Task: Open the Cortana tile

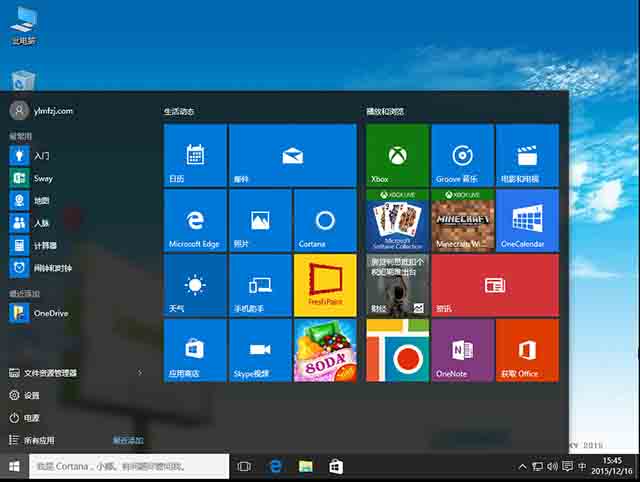Action: pyautogui.click(x=324, y=220)
